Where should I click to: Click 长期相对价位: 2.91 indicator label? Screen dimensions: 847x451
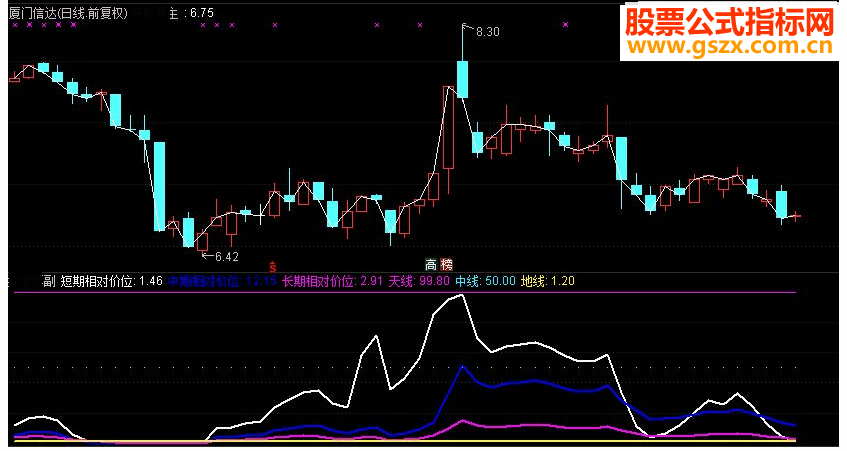[333, 281]
